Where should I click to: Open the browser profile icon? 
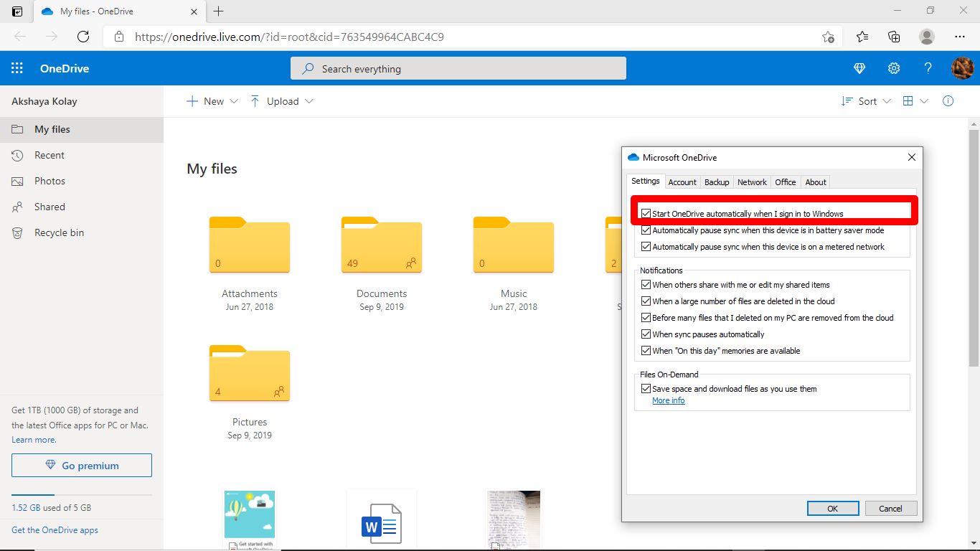(927, 37)
